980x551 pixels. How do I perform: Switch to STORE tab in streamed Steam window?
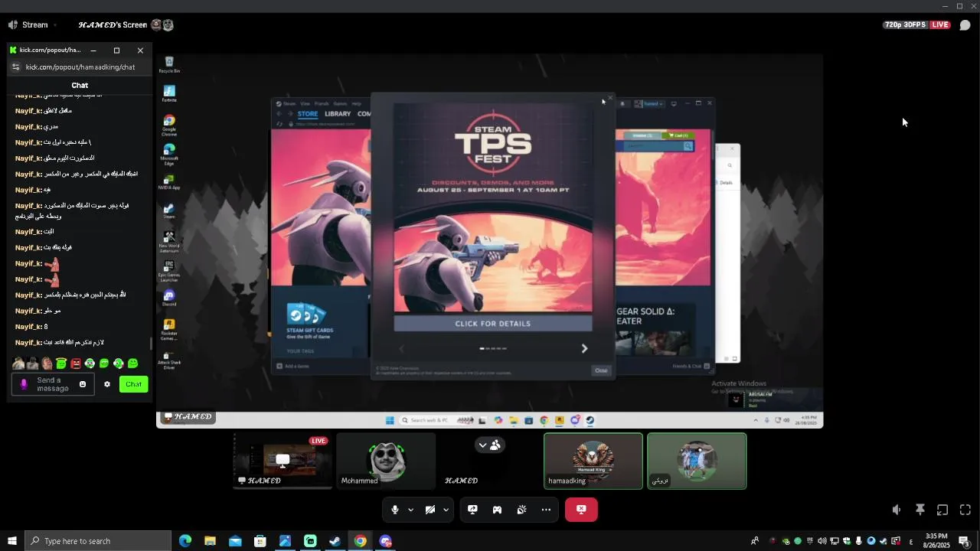pyautogui.click(x=308, y=114)
